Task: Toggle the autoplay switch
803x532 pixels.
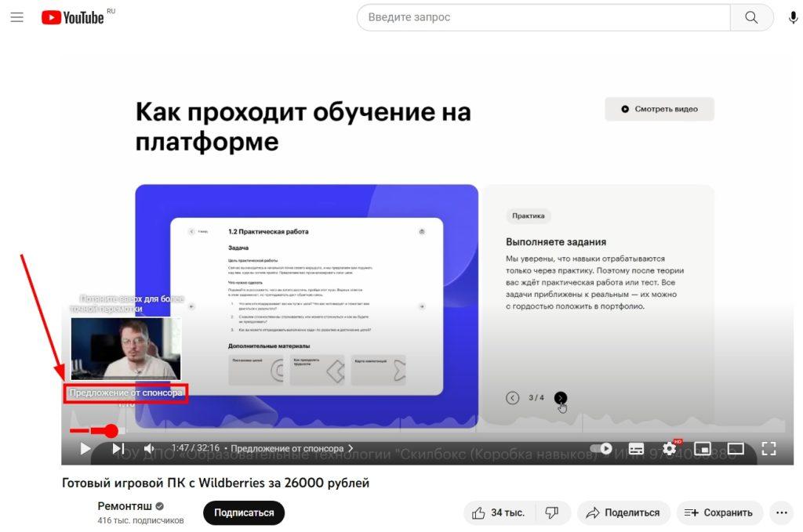Action: (601, 449)
